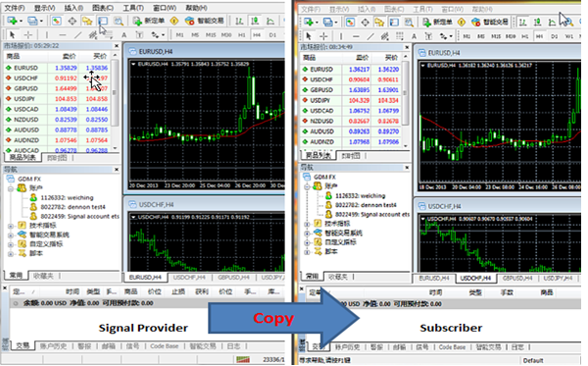
Task: Toggle 智能交易 AutoTrading in Signal Provider window
Action: [x=205, y=21]
